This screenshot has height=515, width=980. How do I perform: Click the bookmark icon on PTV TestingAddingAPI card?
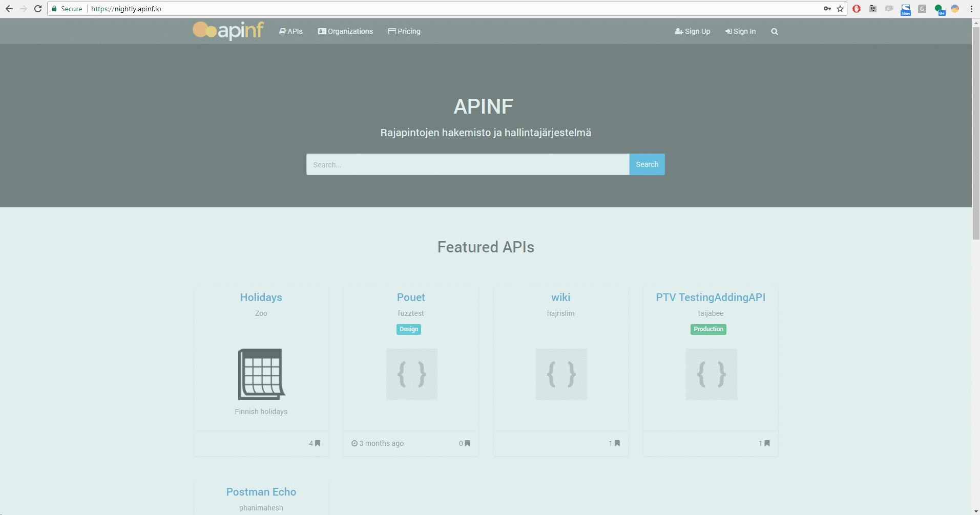(x=767, y=443)
